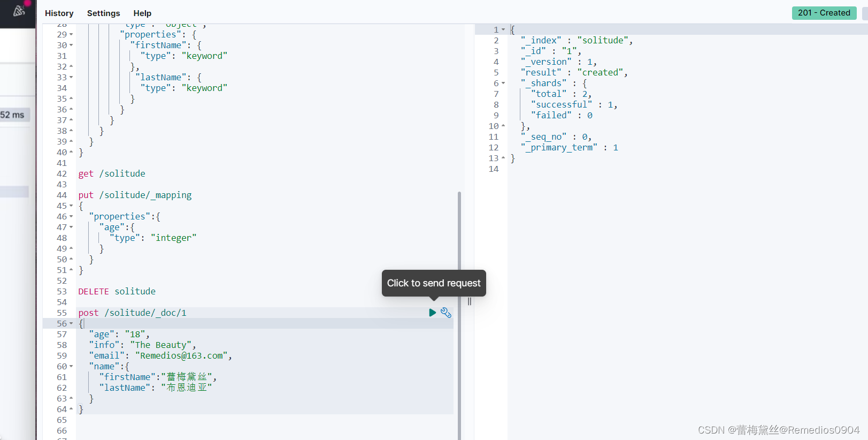Collapse fold arrow on line 45
The width and height of the screenshot is (868, 440).
(71, 206)
